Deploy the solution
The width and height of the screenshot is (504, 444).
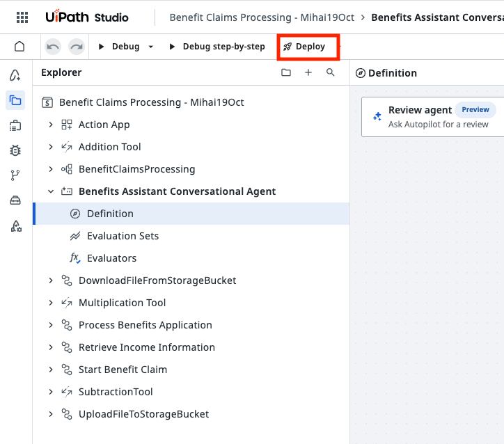[x=304, y=47]
